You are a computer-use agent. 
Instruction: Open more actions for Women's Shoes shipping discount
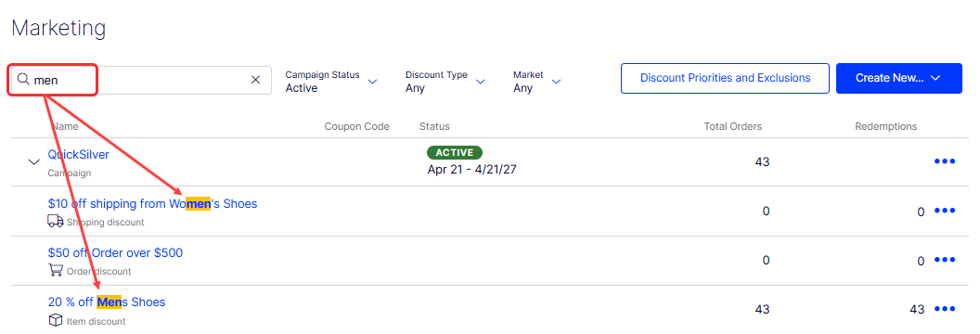point(945,211)
